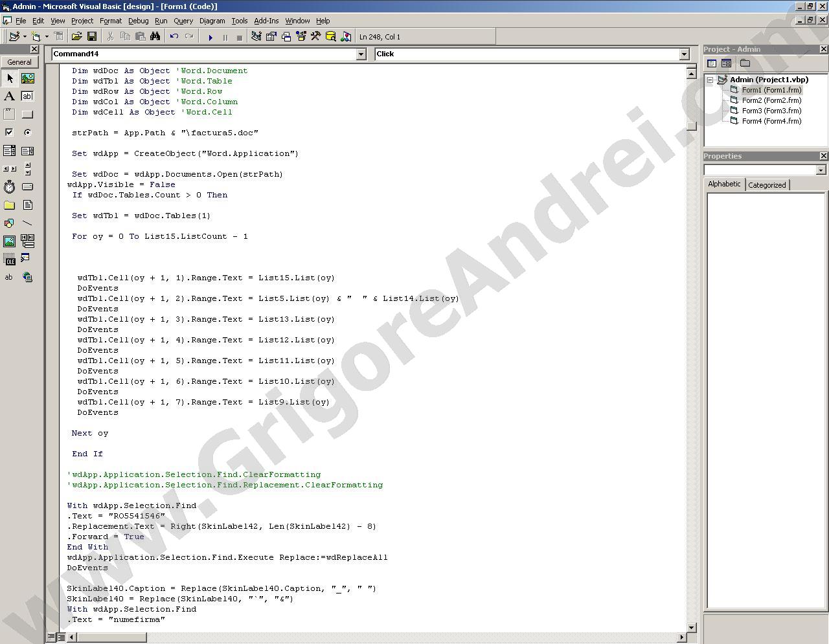
Task: Select Form2 (Form2.frm) in project tree
Action: [771, 100]
